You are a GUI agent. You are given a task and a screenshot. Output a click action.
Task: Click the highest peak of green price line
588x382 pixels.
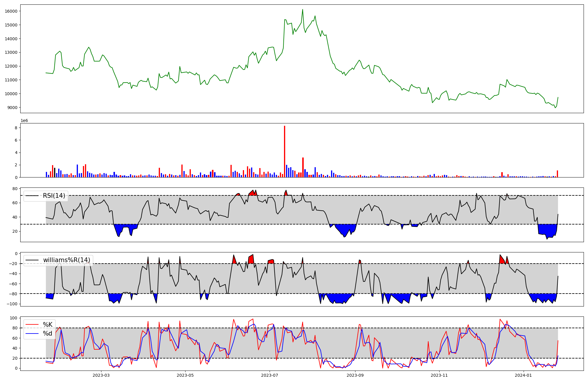(x=303, y=10)
